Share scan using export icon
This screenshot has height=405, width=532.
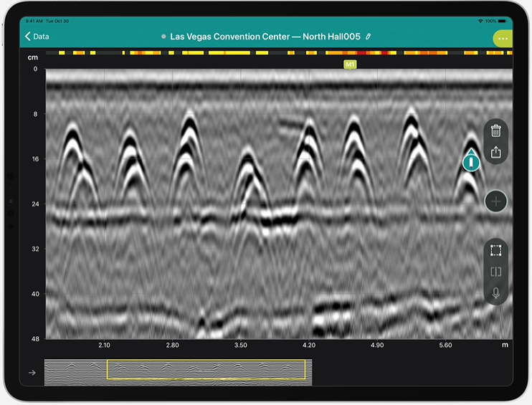tap(495, 152)
